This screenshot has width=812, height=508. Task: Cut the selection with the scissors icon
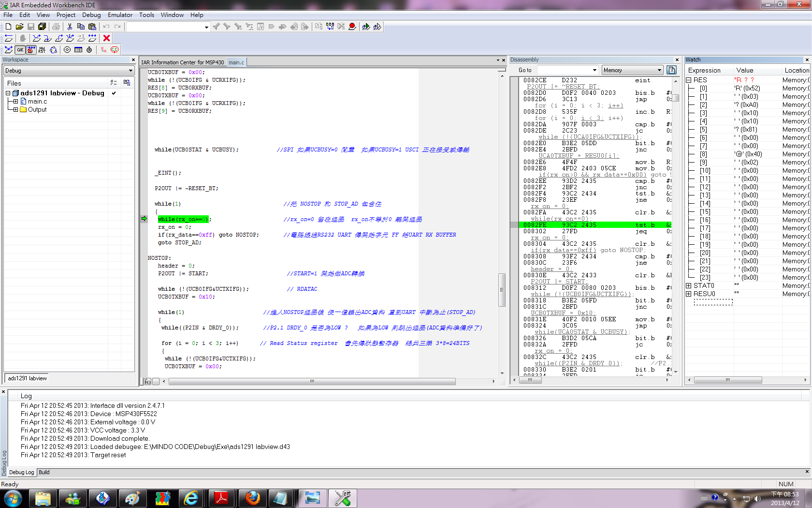70,27
